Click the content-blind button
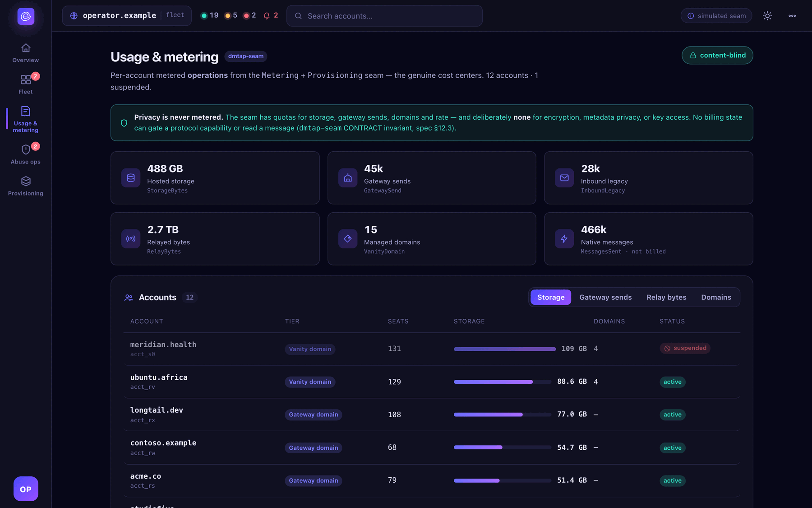 pos(717,55)
